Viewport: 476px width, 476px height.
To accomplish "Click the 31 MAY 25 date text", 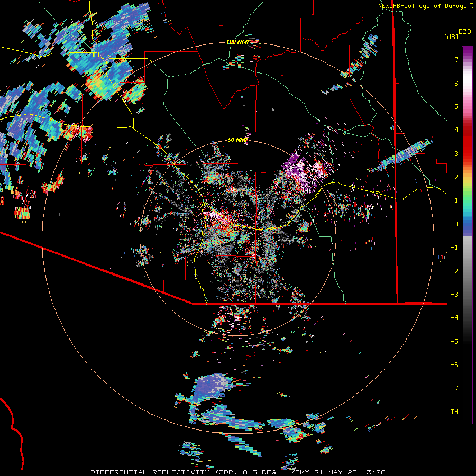I will coord(337,472).
